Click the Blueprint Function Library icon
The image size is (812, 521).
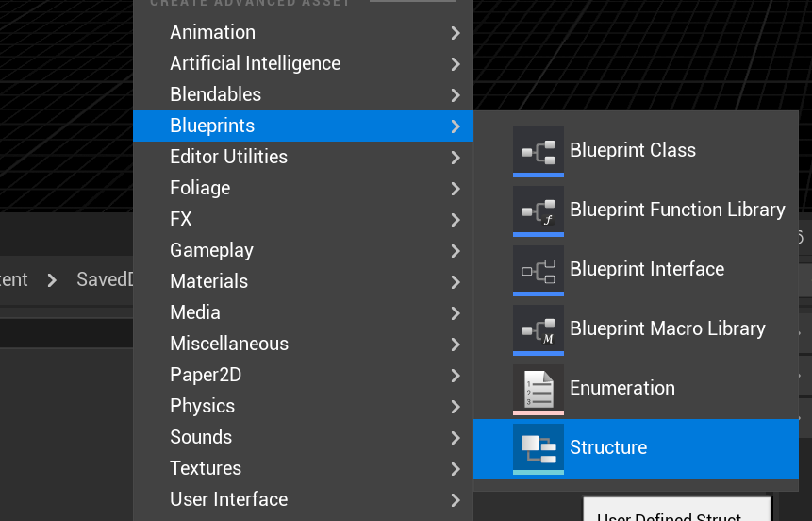click(539, 211)
